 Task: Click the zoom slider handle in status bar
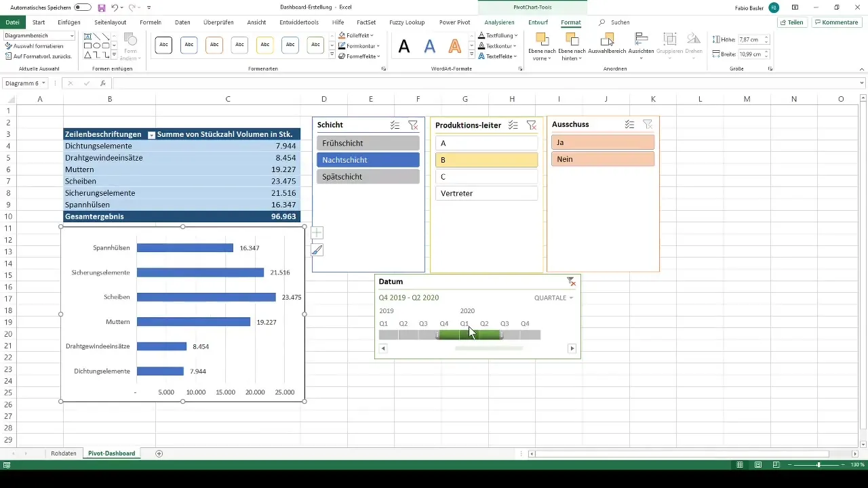coord(819,465)
